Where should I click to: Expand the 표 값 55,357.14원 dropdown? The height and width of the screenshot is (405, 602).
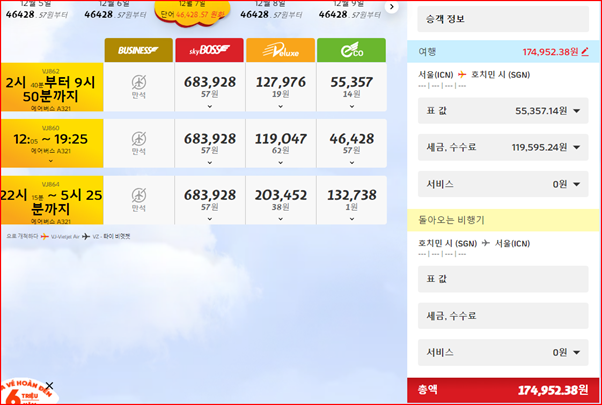coord(503,111)
